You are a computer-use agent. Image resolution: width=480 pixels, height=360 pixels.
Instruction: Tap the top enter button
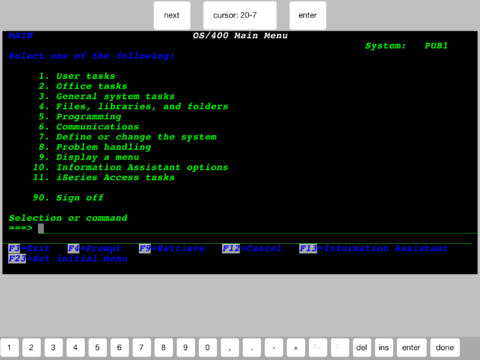[x=307, y=15]
